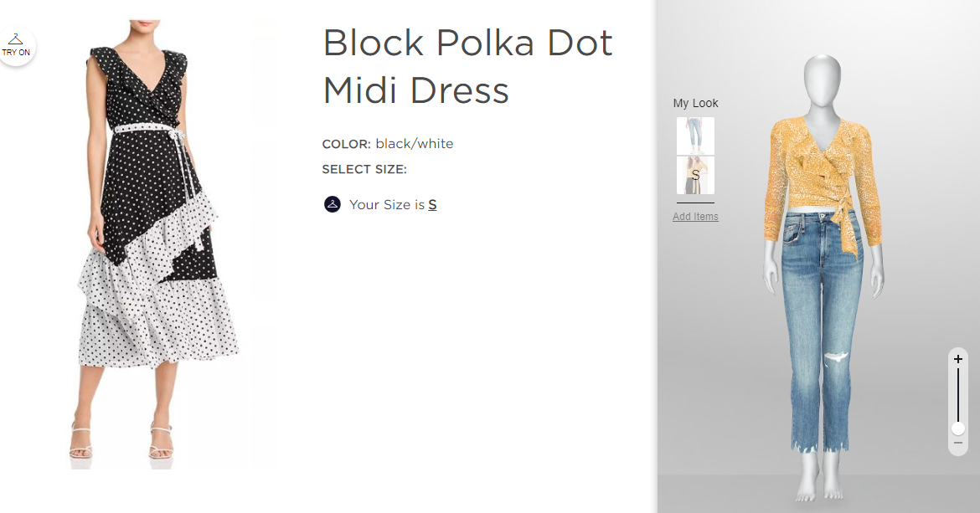This screenshot has height=513, width=980.
Task: Select the yellow top thumbnail marked S
Action: [x=695, y=175]
